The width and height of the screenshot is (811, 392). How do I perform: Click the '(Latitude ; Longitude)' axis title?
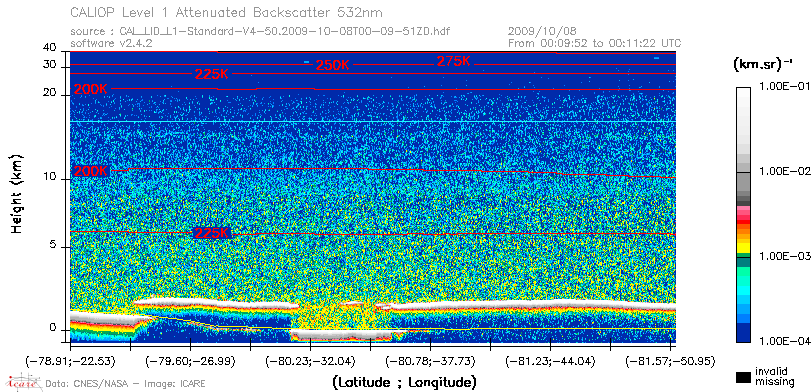click(x=404, y=383)
